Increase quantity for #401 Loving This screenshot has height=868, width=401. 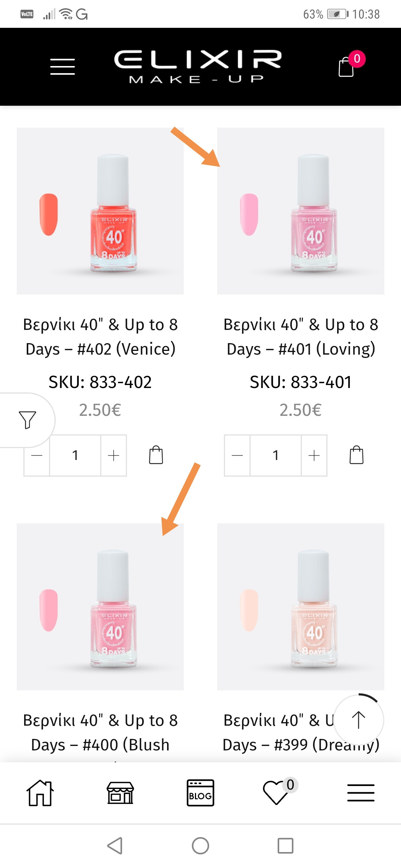[x=314, y=455]
